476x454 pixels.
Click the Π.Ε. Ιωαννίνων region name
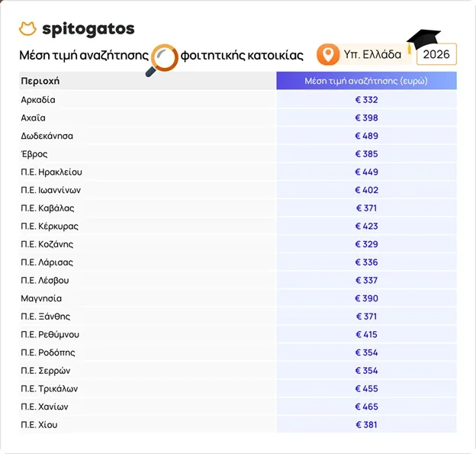50,190
